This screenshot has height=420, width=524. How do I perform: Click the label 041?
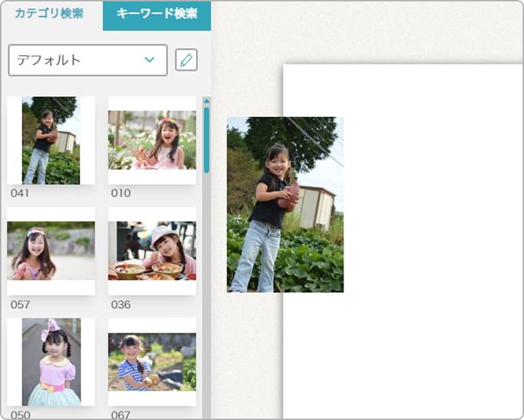[20, 193]
